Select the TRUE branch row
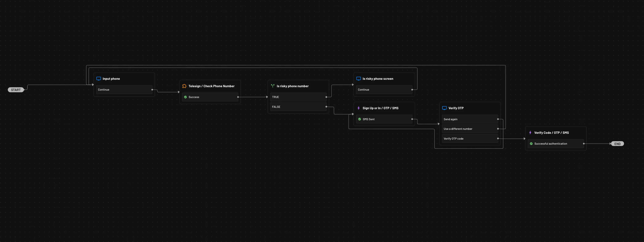Image resolution: width=644 pixels, height=242 pixels. 298,97
